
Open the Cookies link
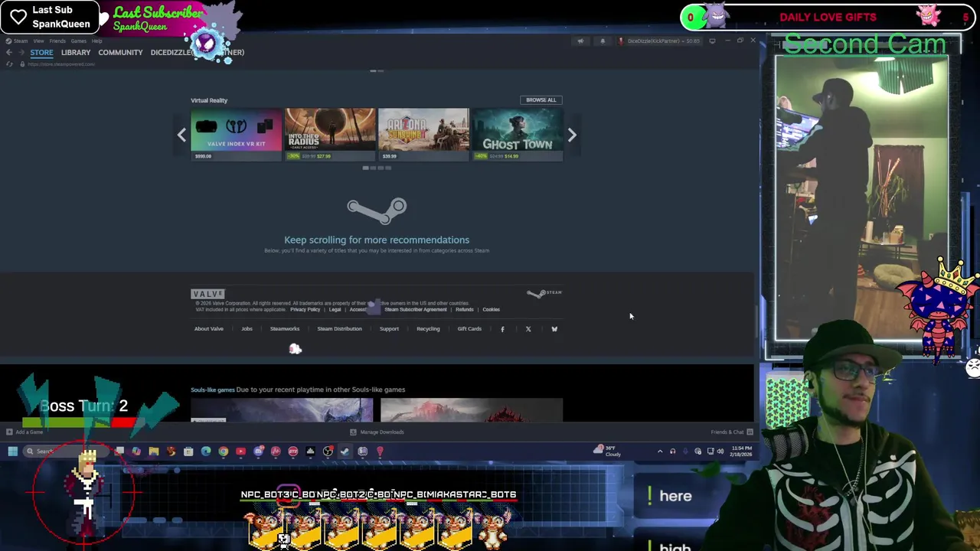tap(491, 309)
